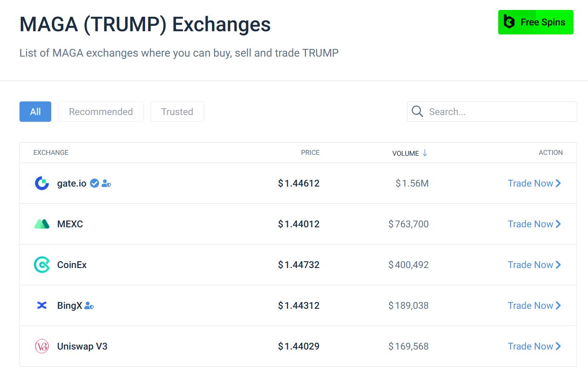This screenshot has height=374, width=588.
Task: Click gate.io verified checkmark badge
Action: click(94, 183)
